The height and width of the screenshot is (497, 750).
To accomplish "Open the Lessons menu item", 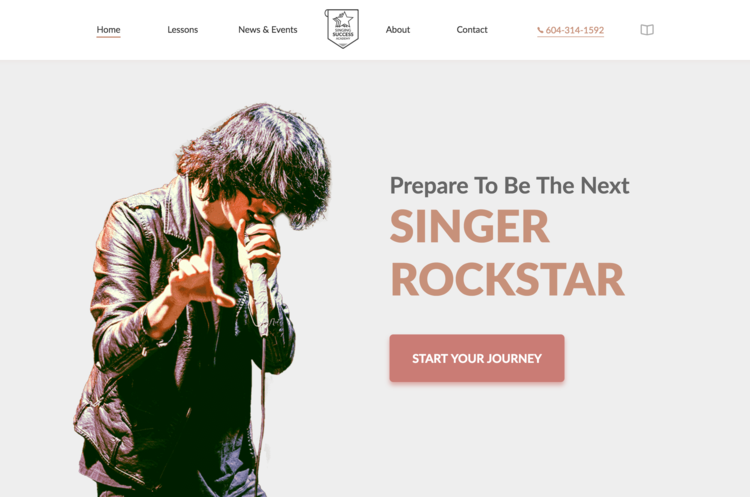I will pyautogui.click(x=182, y=30).
